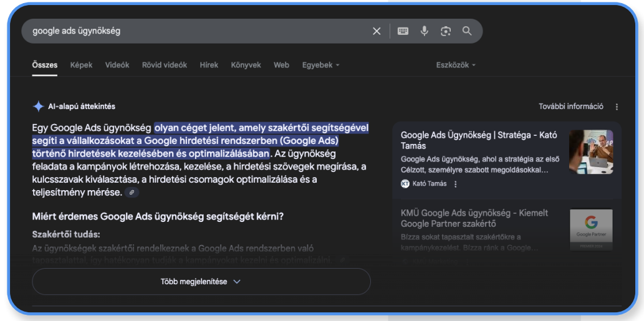Open the AI overview three-dot menu

point(617,107)
